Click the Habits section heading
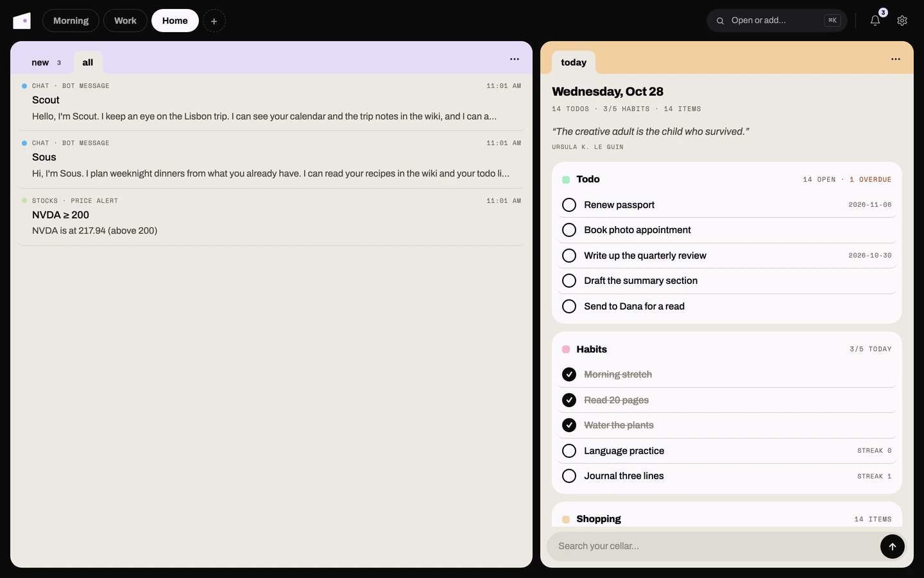Image resolution: width=924 pixels, height=578 pixels. click(592, 349)
